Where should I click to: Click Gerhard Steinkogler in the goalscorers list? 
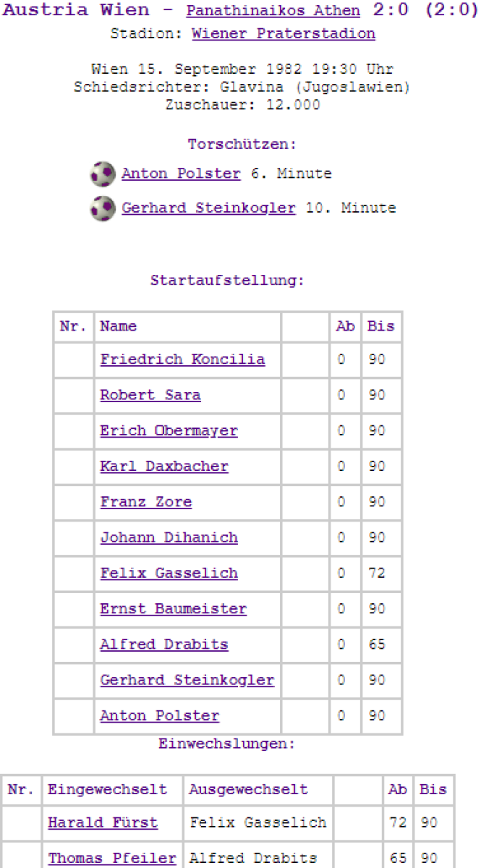point(208,208)
